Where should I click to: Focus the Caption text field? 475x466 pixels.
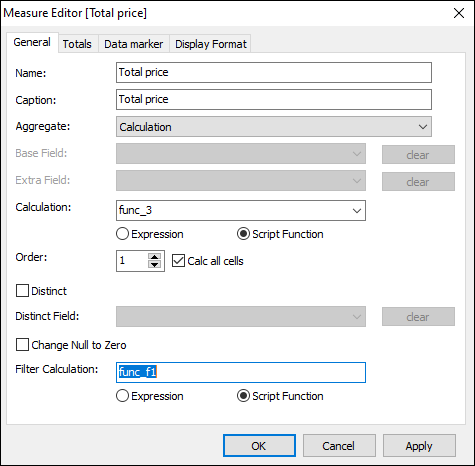point(274,99)
